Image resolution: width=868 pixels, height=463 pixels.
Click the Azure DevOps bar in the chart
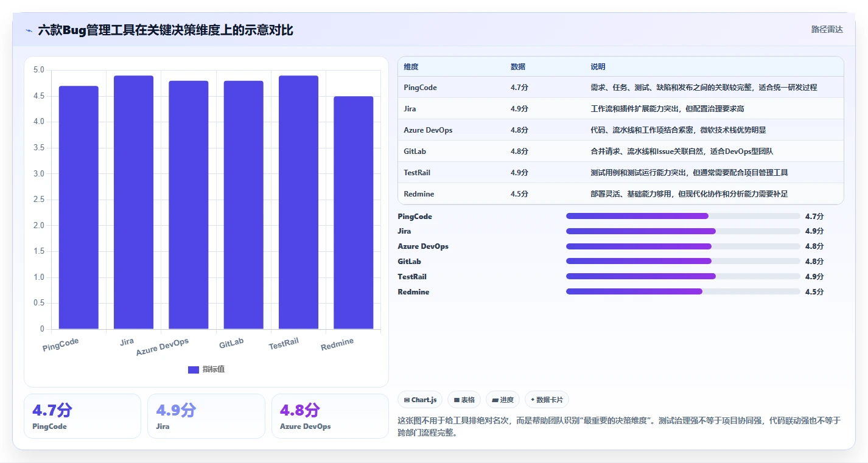189,205
